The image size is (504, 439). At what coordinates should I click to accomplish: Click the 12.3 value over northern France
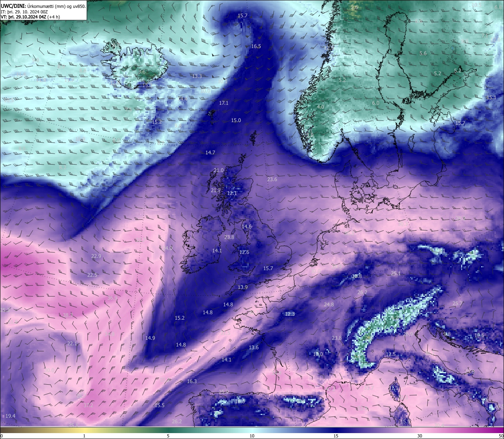289,314
